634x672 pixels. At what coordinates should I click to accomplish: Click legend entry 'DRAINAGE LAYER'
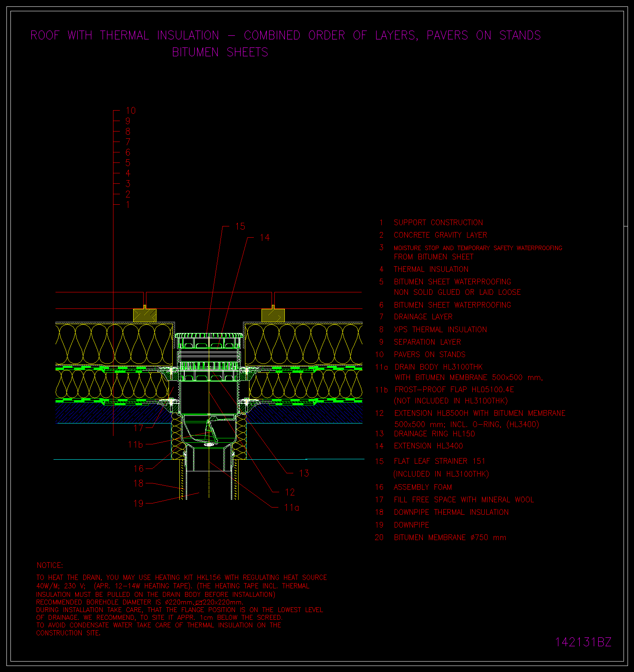tap(423, 316)
